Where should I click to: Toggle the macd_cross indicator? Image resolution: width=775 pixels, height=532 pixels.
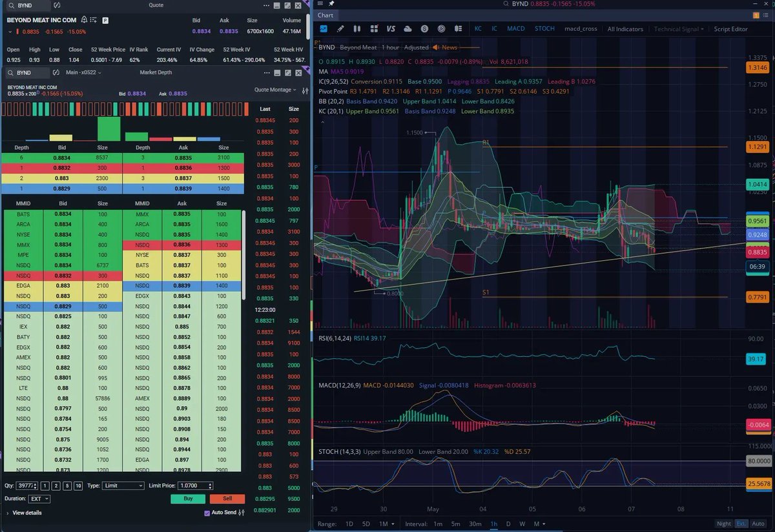pyautogui.click(x=579, y=29)
